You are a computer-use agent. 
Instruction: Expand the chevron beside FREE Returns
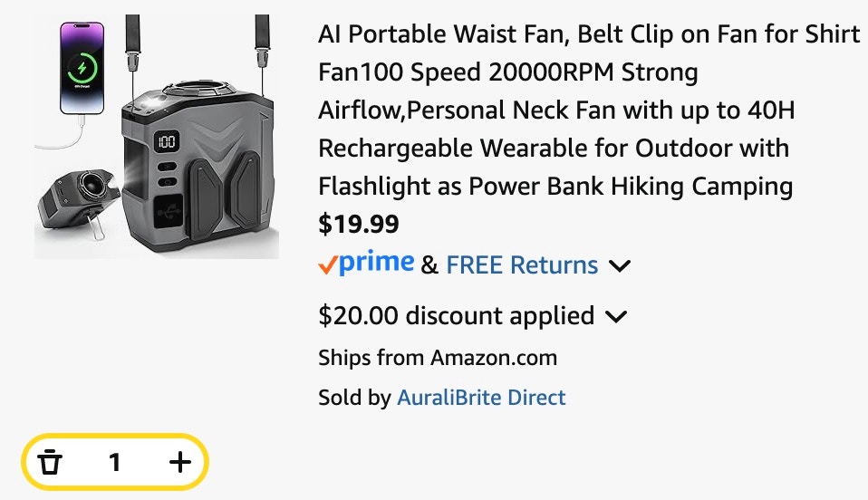pos(620,266)
